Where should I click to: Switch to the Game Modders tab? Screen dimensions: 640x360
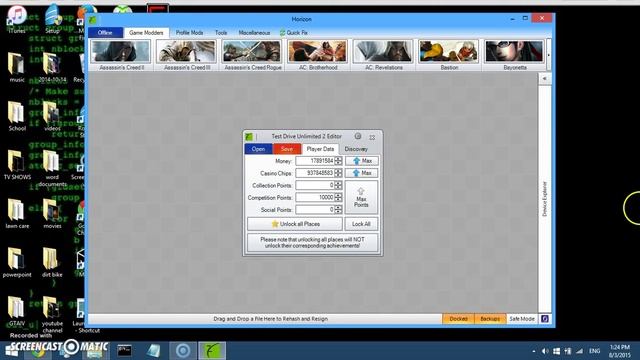pyautogui.click(x=146, y=33)
